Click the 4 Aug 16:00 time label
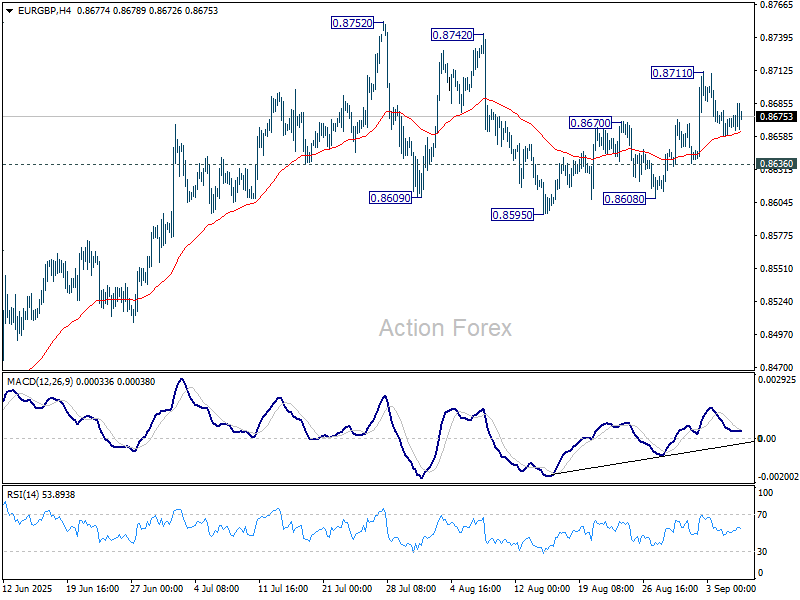This screenshot has width=800, height=600. pyautogui.click(x=476, y=588)
